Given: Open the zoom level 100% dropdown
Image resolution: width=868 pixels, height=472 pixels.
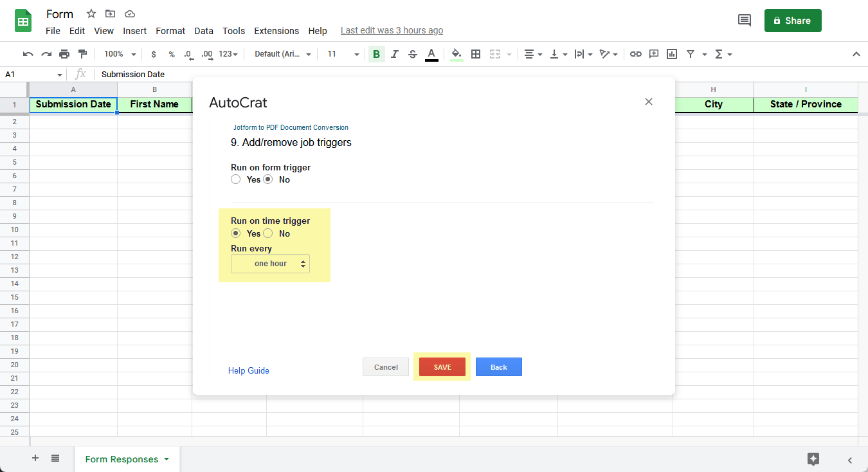Looking at the screenshot, I should point(120,54).
